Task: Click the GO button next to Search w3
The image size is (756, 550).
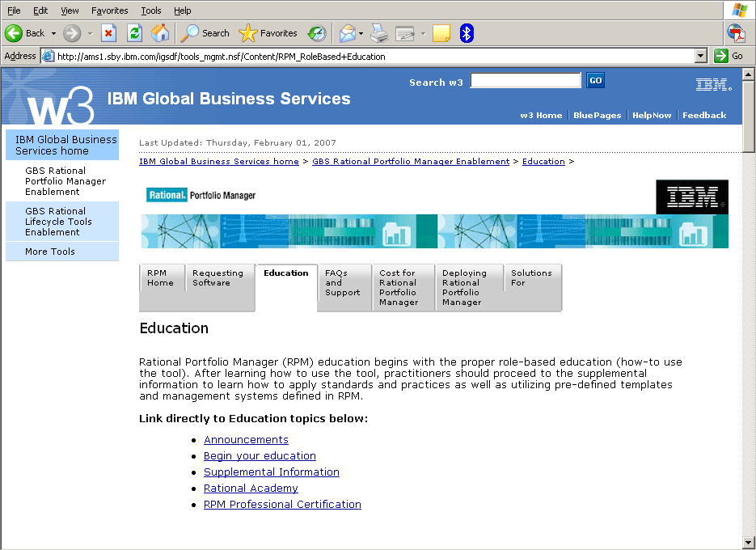Action: 595,81
